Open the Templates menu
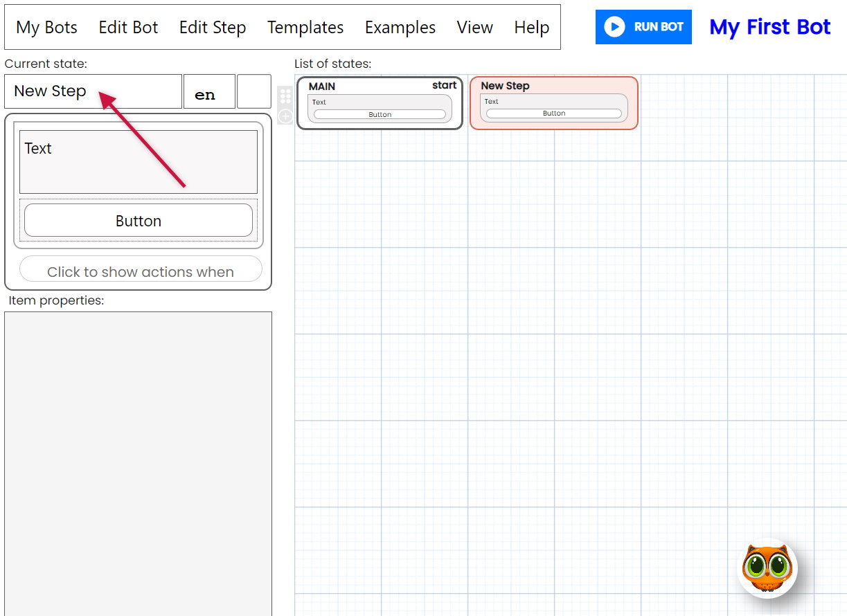The image size is (847, 616). (305, 28)
